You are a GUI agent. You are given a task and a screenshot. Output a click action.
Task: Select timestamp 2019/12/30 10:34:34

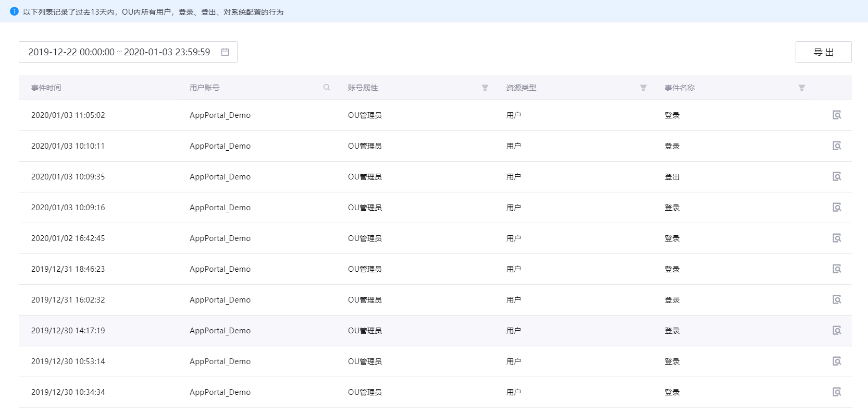(x=68, y=392)
